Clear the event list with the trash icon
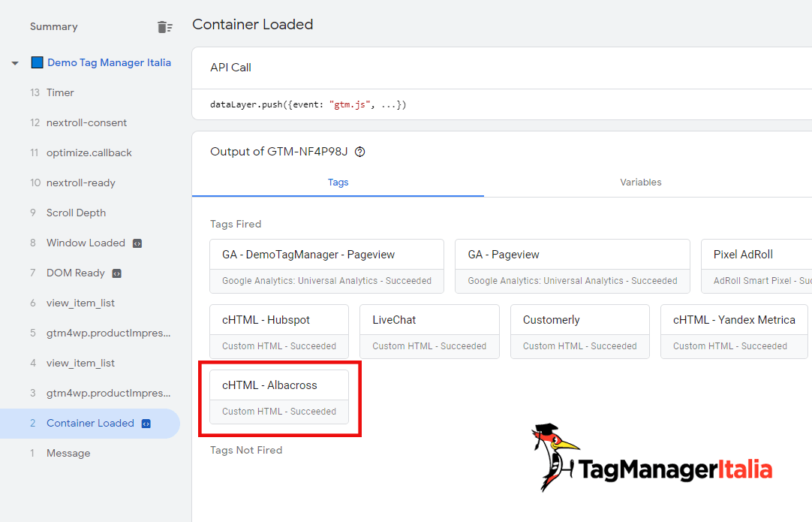 pyautogui.click(x=164, y=27)
